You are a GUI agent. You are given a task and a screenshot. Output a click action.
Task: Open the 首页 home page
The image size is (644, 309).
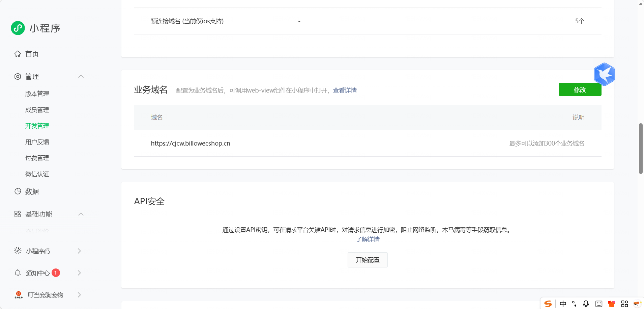pos(32,54)
